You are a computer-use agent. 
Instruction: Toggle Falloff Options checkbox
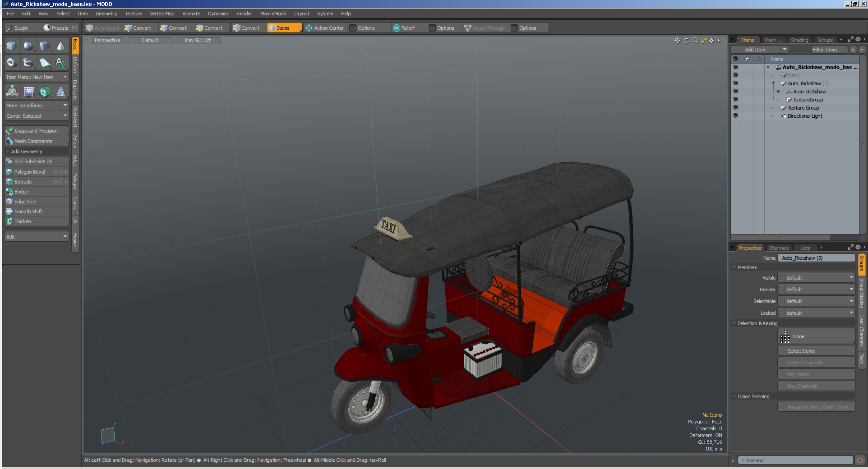[432, 28]
